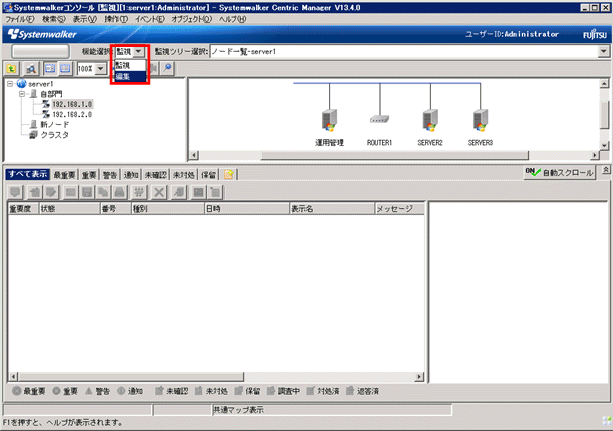Open the オブジェクト(O) menu

pyautogui.click(x=192, y=19)
